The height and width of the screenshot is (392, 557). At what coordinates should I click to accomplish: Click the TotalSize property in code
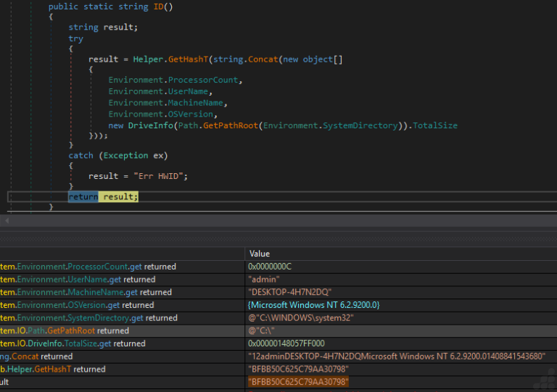(435, 125)
